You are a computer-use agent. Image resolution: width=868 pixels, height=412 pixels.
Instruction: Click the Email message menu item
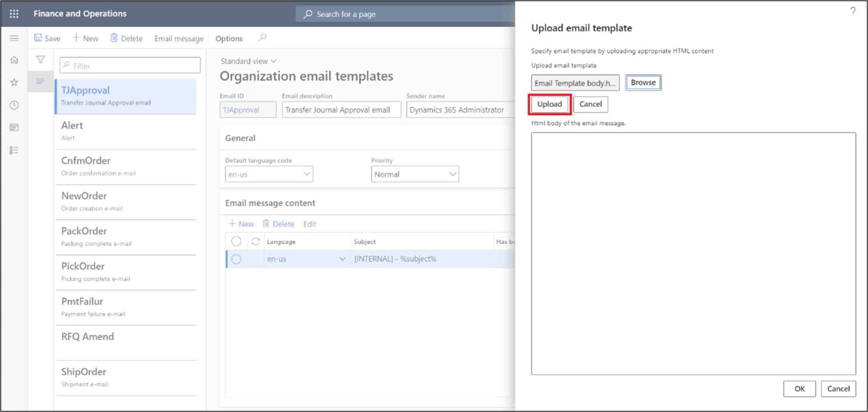[x=178, y=38]
